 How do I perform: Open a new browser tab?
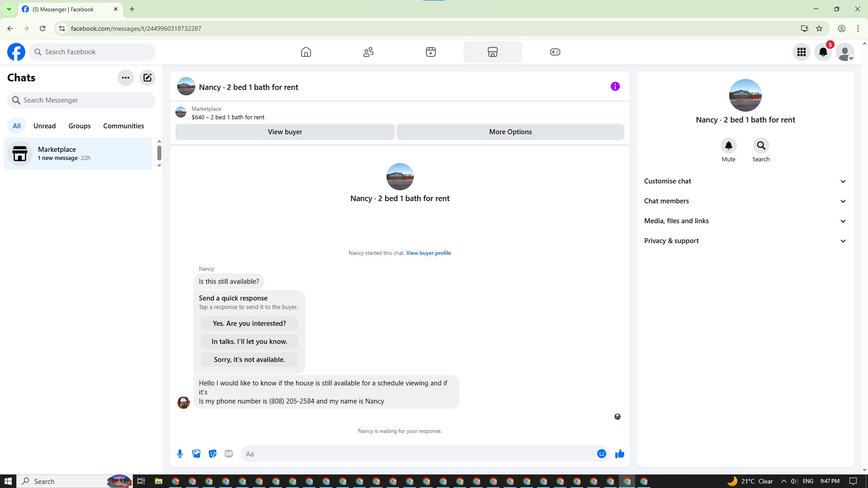click(132, 9)
